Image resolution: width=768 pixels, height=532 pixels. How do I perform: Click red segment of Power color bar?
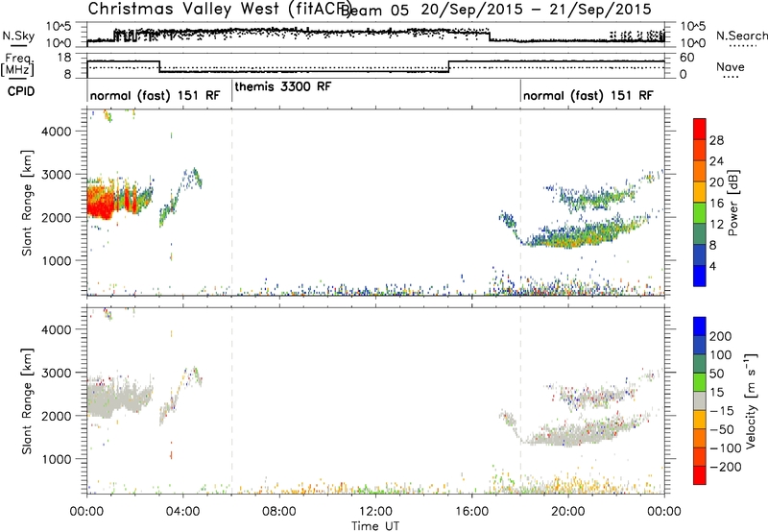(700, 129)
